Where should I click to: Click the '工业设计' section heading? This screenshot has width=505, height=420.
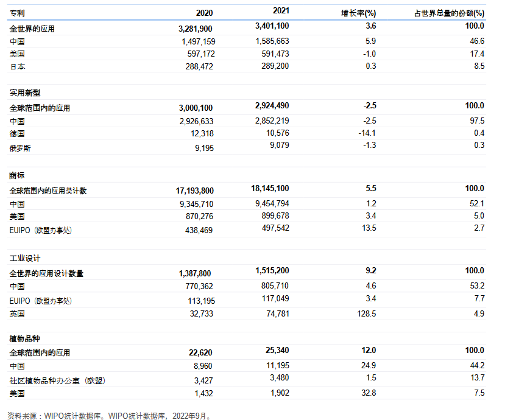point(25,259)
